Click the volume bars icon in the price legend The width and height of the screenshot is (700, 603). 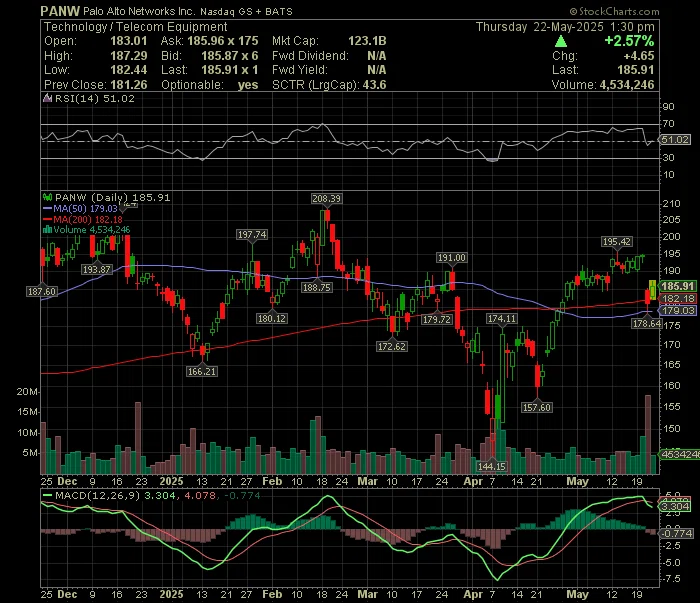47,230
